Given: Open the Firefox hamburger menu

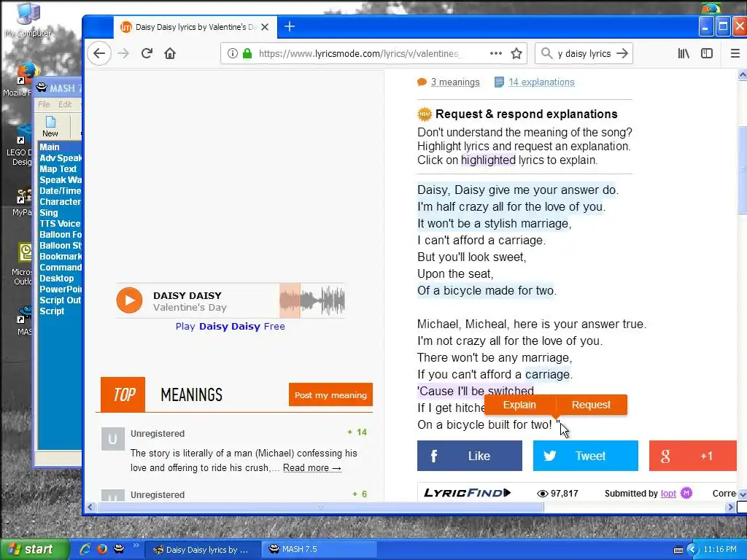Looking at the screenshot, I should tap(735, 53).
